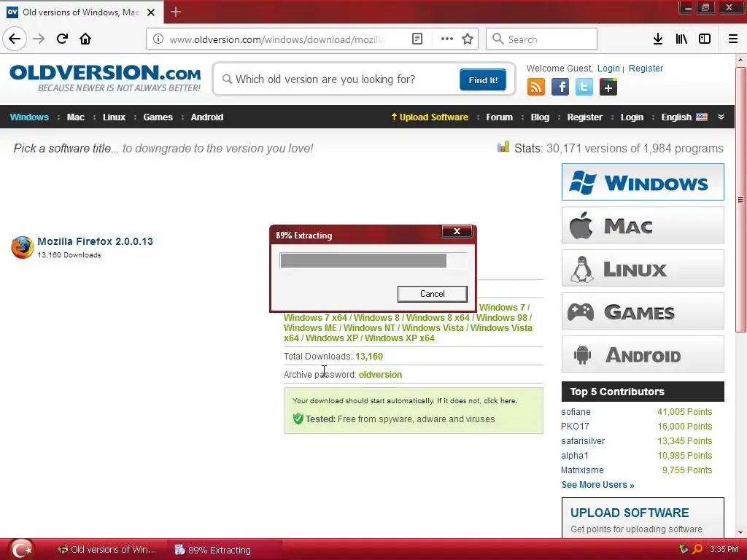Open the Blog nav link
The image size is (747, 560).
(540, 117)
